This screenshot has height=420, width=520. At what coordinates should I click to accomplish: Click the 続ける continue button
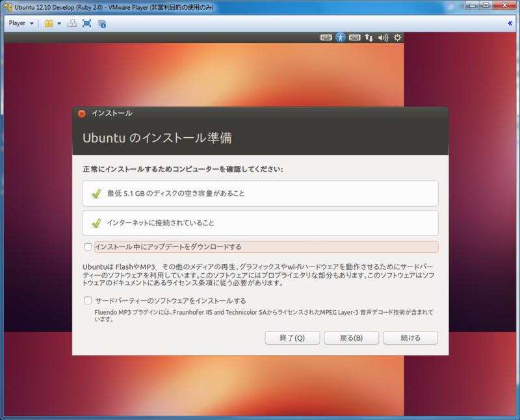click(410, 337)
